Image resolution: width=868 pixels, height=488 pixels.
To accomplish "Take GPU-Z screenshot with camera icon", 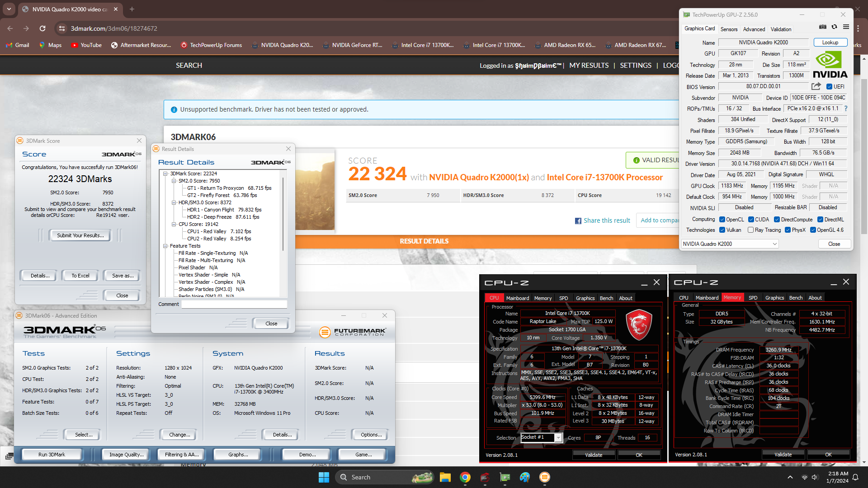I will (823, 27).
